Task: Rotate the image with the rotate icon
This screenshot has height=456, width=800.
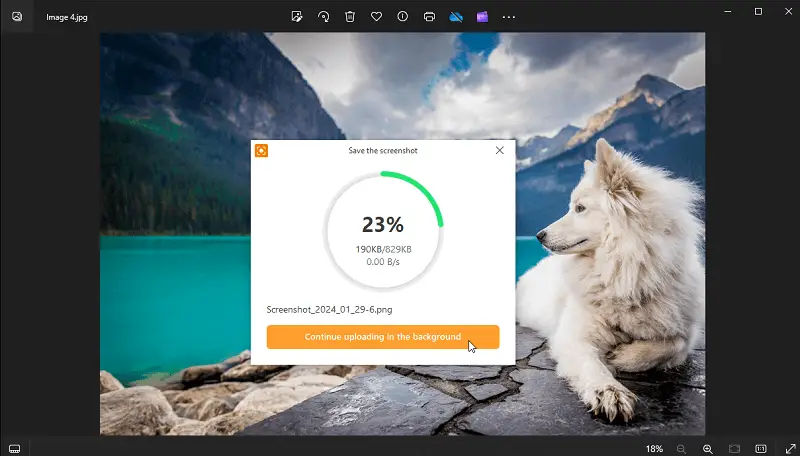Action: tap(323, 17)
